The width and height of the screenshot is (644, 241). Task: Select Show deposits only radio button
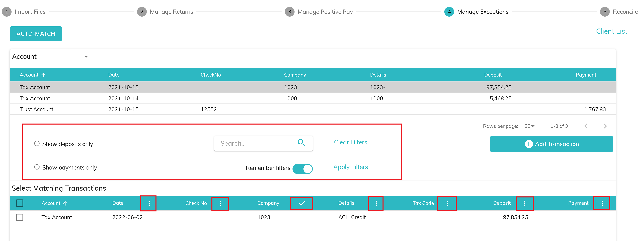pyautogui.click(x=37, y=144)
